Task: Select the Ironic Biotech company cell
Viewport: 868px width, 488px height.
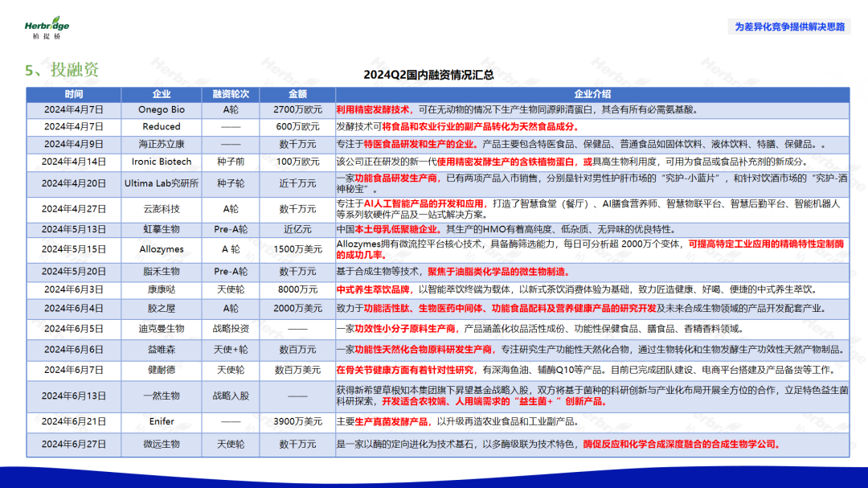Action: (x=161, y=162)
